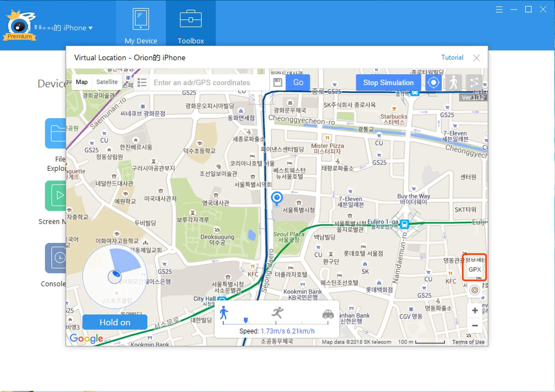Screen dimensions: 555x392
Task: Select the running speed mode icon
Action: click(278, 313)
